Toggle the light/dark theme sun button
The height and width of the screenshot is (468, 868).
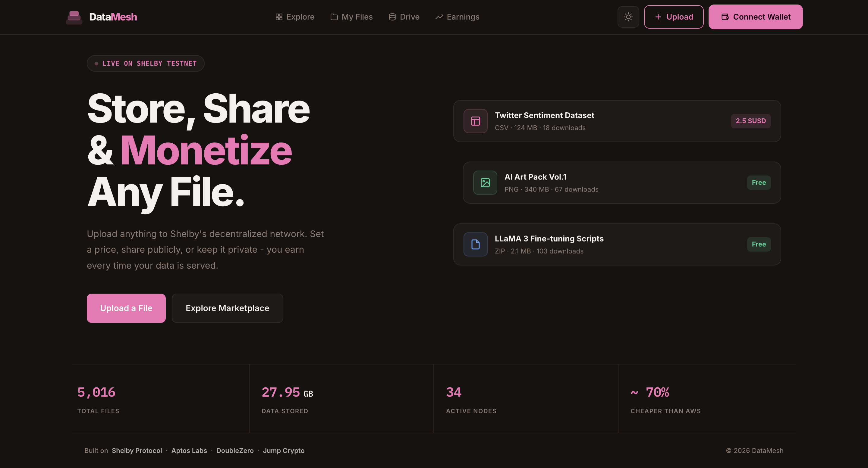point(628,17)
